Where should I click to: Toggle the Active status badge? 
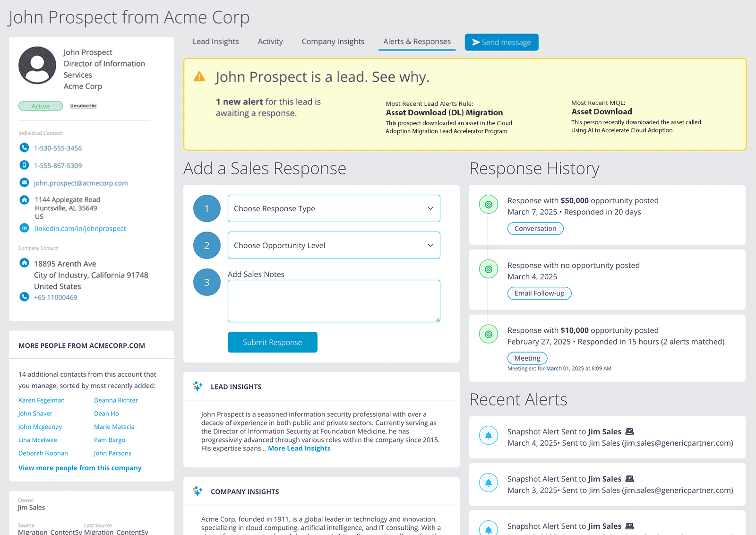point(41,106)
